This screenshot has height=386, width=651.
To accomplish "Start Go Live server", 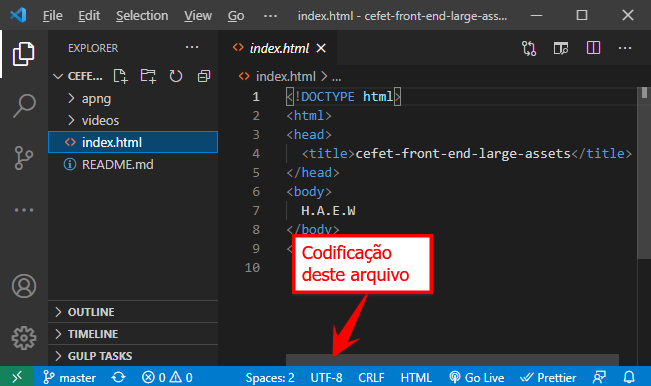I will pos(477,377).
